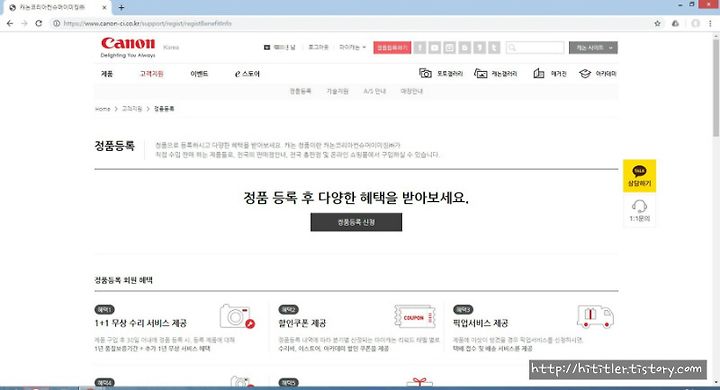Click the 1+1 무상 수리 서비스 제공 heading
The height and width of the screenshot is (390, 720).
[141, 323]
